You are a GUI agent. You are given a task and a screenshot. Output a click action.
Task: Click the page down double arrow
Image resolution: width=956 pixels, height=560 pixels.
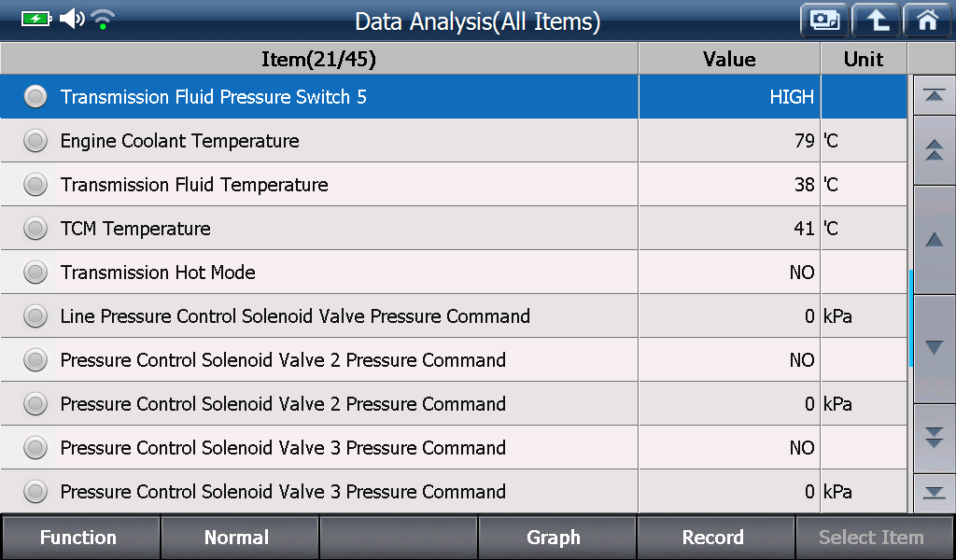tap(934, 438)
